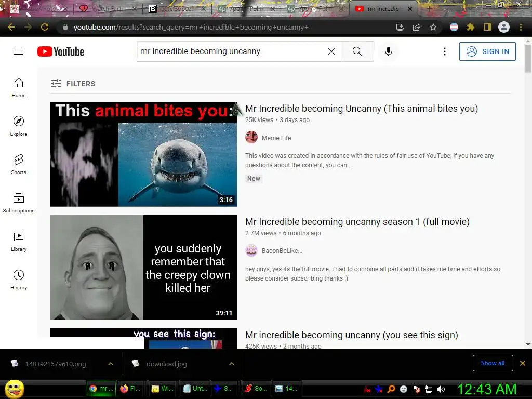Close the 'mr incredible' tab
Screen dimensions: 532x399
tap(410, 9)
